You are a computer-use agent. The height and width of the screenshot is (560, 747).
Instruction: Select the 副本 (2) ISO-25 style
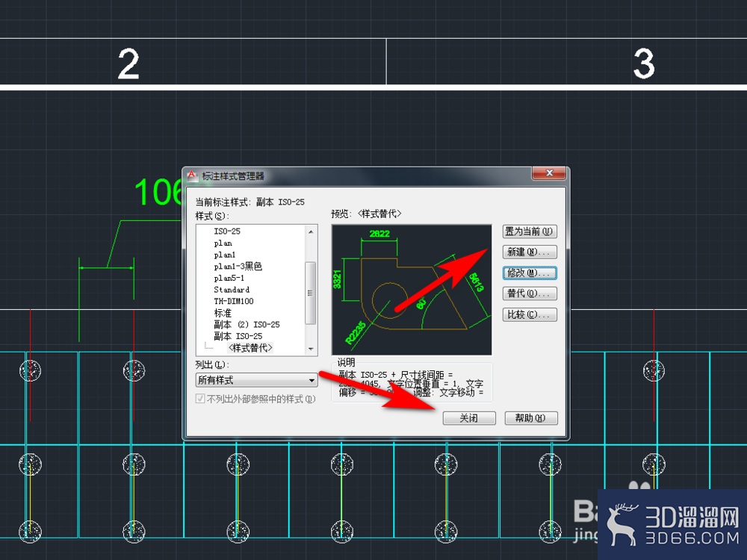tap(247, 324)
